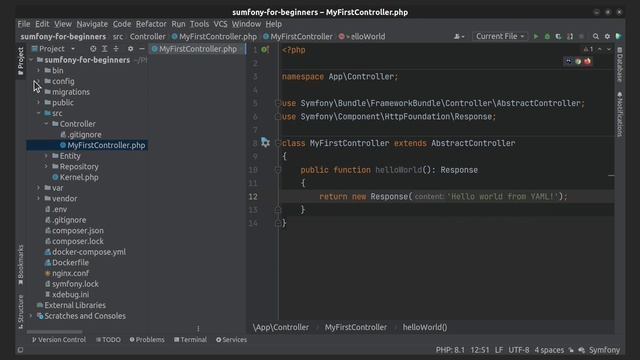Screen dimensions: 640x360
Task: Toggle the Database side tool window button
Action: pos(620,64)
